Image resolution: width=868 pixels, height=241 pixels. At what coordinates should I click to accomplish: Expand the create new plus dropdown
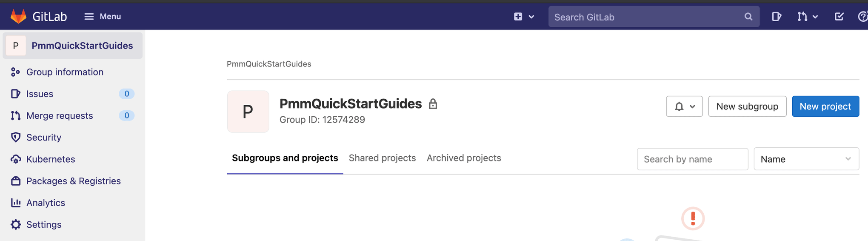click(x=523, y=17)
